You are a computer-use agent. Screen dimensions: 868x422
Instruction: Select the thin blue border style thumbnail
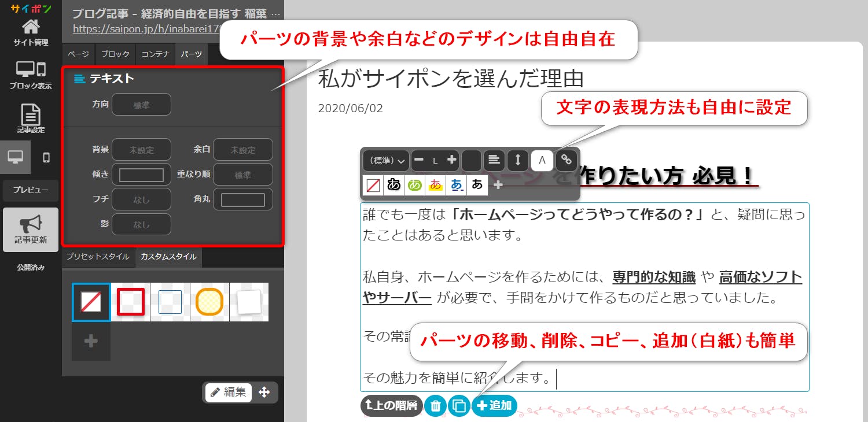click(170, 302)
